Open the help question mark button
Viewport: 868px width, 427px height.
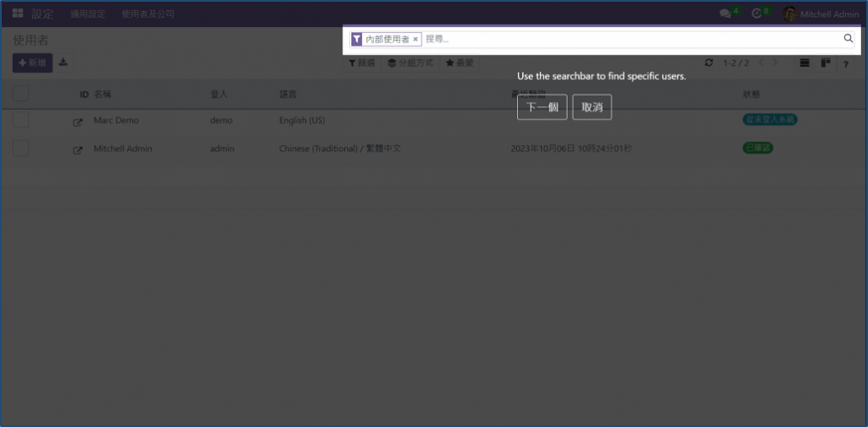pyautogui.click(x=846, y=64)
